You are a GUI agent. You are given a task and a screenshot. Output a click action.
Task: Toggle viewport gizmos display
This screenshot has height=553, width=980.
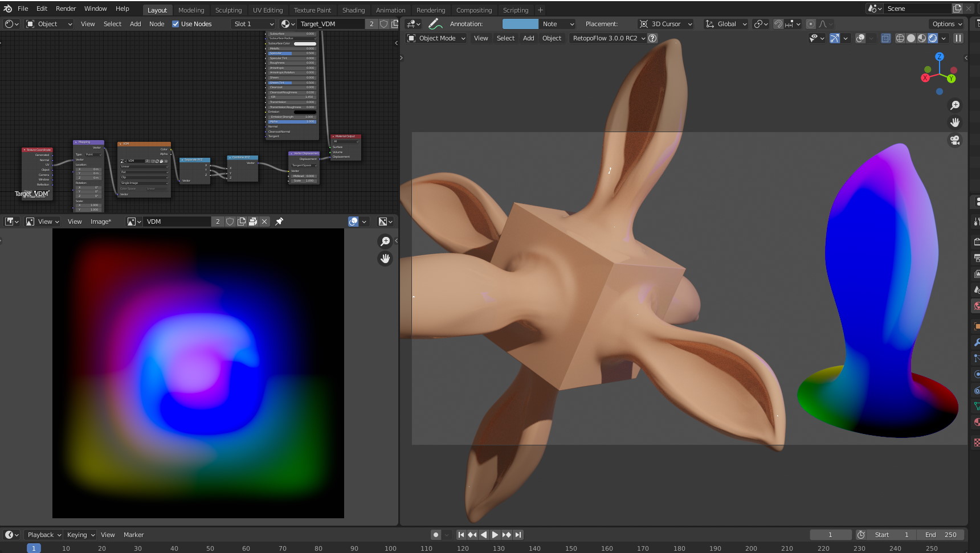(835, 38)
